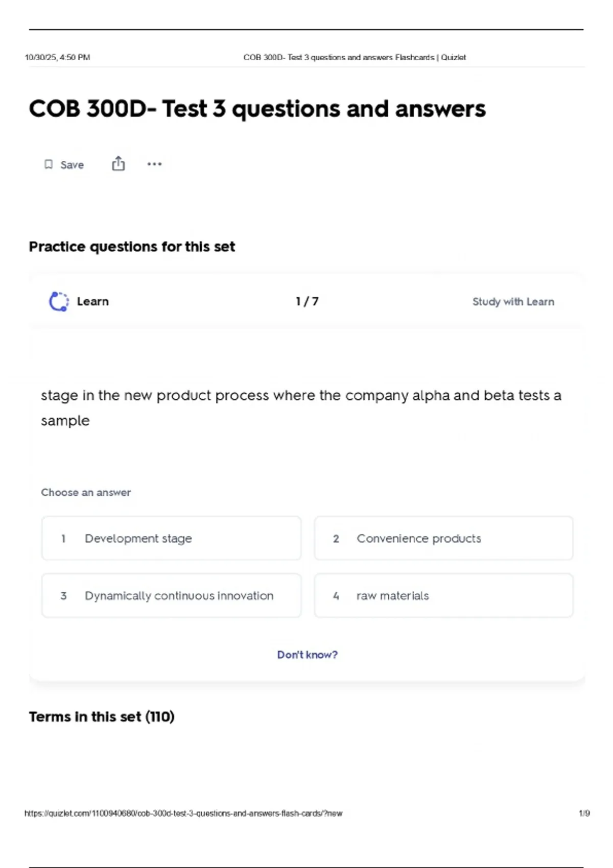Click the quizlet.com URL in the footer
The width and height of the screenshot is (613, 868).
(183, 813)
